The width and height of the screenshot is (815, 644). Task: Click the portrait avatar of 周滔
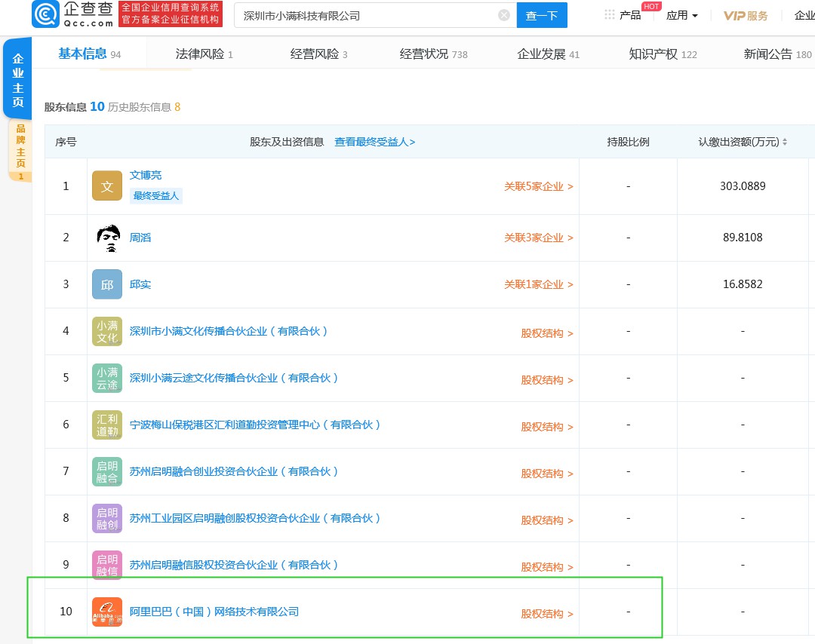(109, 238)
